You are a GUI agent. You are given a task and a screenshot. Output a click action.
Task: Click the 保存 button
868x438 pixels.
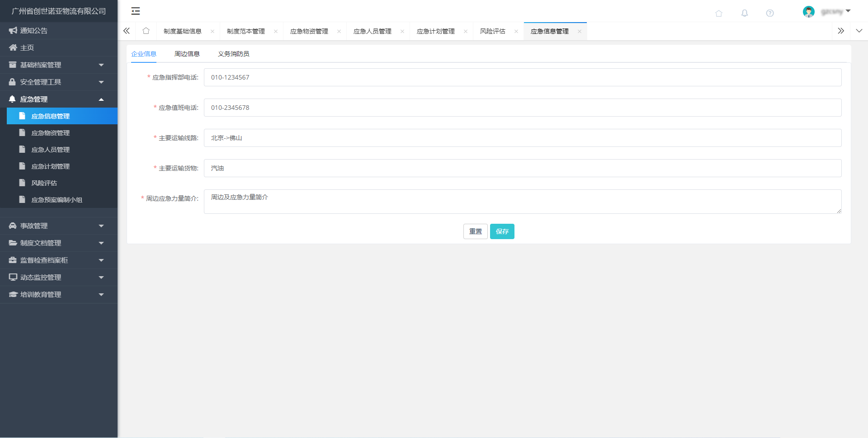(x=502, y=231)
